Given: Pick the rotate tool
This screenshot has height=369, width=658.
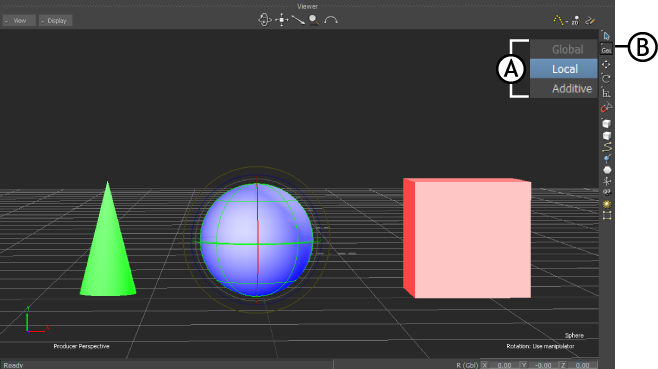Looking at the screenshot, I should (606, 79).
